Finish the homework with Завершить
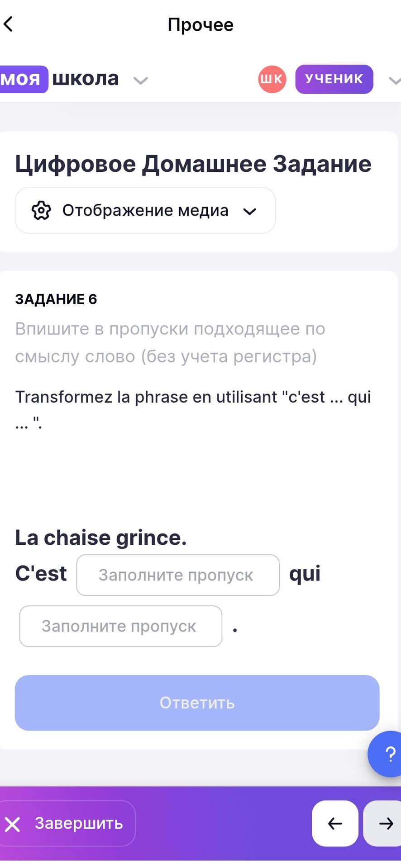 pos(67,823)
